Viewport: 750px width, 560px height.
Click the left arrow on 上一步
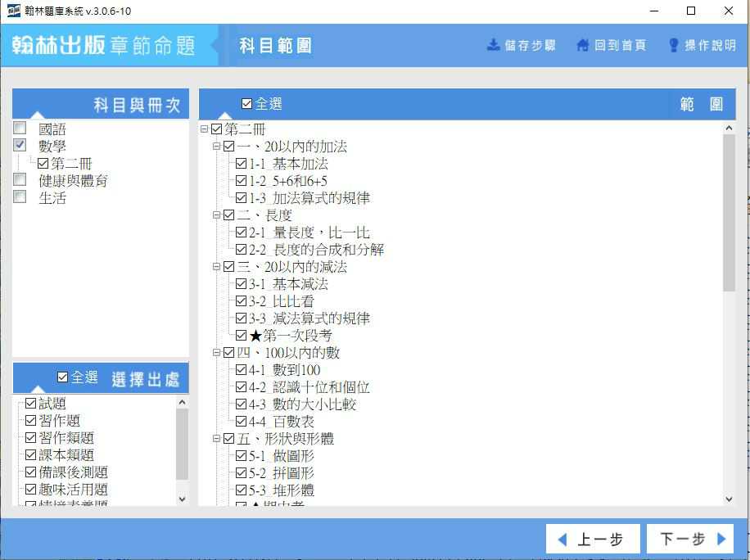point(562,540)
